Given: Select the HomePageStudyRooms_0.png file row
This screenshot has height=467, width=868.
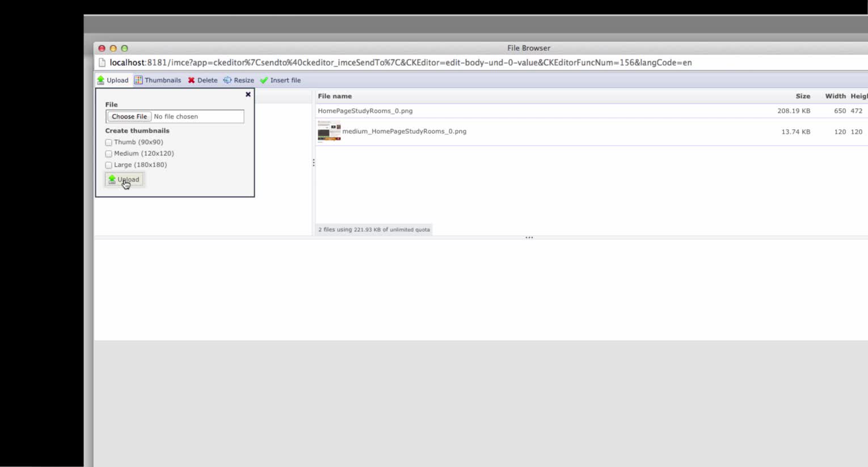Looking at the screenshot, I should [x=365, y=111].
